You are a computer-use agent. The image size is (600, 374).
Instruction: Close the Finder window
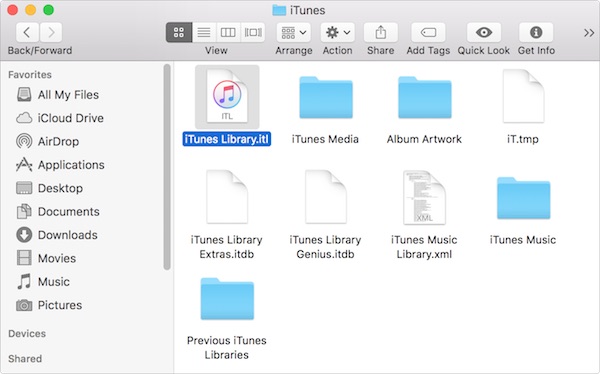13,10
